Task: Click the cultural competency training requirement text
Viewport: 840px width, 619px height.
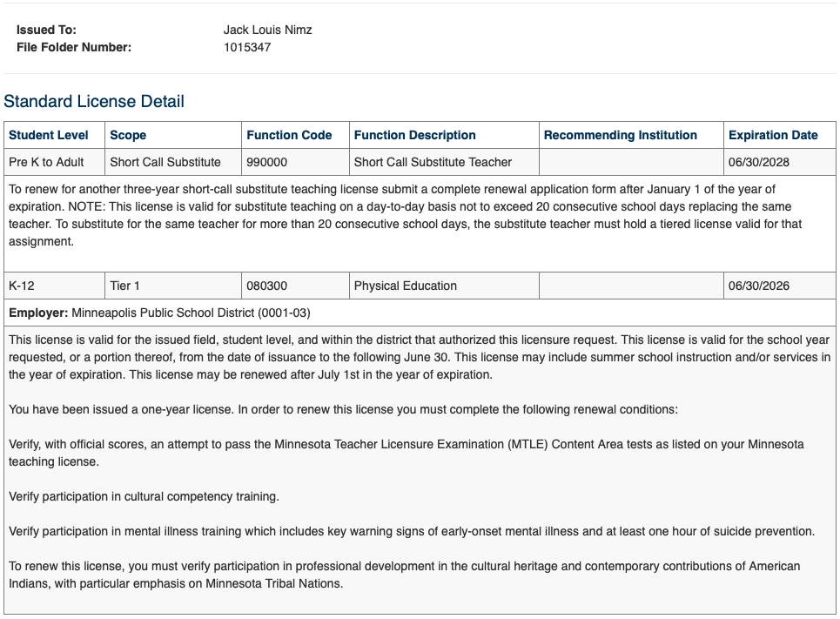Action: [144, 496]
